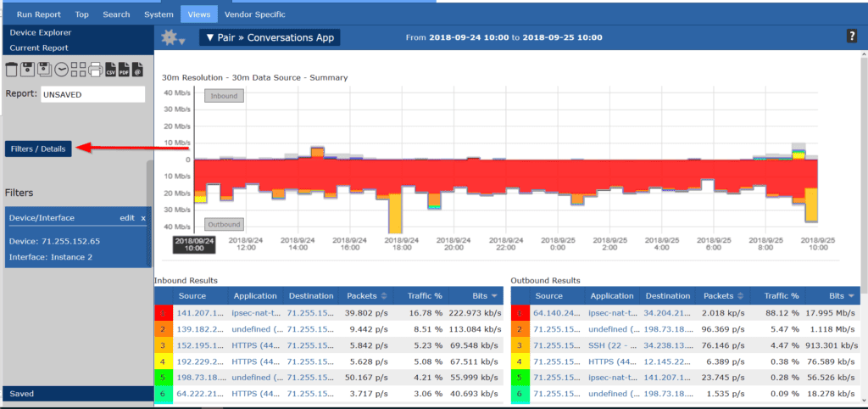
Task: Click the printer icon
Action: click(x=95, y=70)
